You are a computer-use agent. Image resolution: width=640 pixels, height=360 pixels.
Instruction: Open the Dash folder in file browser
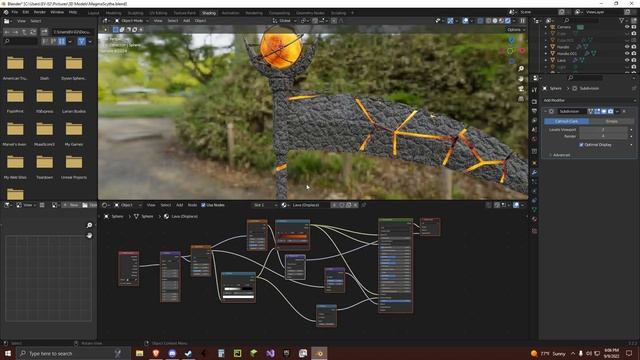[44, 67]
